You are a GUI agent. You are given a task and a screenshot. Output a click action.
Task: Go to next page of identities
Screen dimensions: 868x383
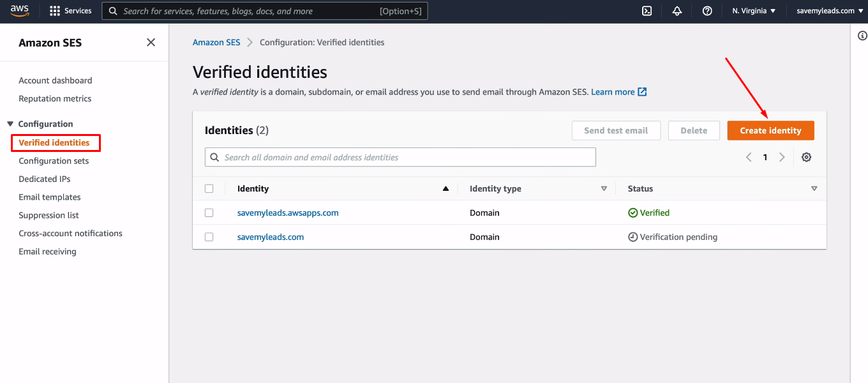[782, 157]
